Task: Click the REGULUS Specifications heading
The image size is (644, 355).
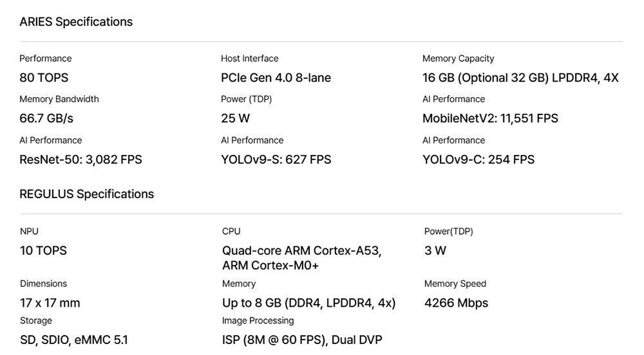Action: pos(86,194)
